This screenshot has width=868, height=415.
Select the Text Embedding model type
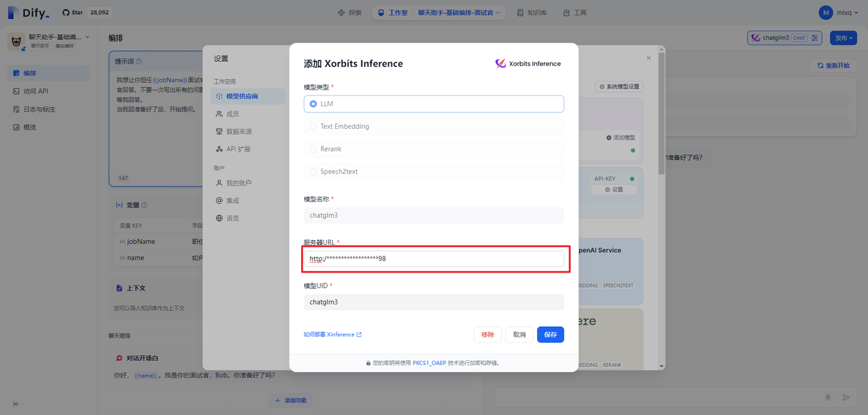pyautogui.click(x=433, y=126)
